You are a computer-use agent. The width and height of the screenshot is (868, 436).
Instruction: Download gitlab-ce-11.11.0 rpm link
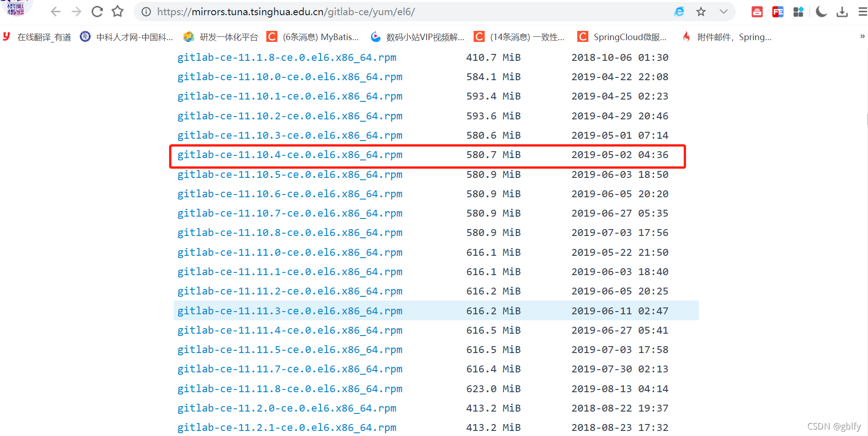(290, 253)
